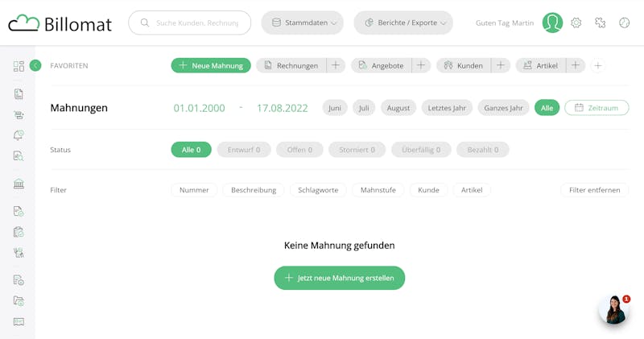Viewport: 644px width, 339px height.
Task: Select the Juni period chip
Action: pyautogui.click(x=335, y=108)
